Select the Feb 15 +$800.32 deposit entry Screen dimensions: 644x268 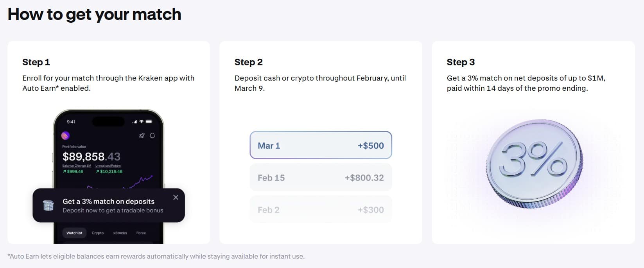tap(321, 178)
